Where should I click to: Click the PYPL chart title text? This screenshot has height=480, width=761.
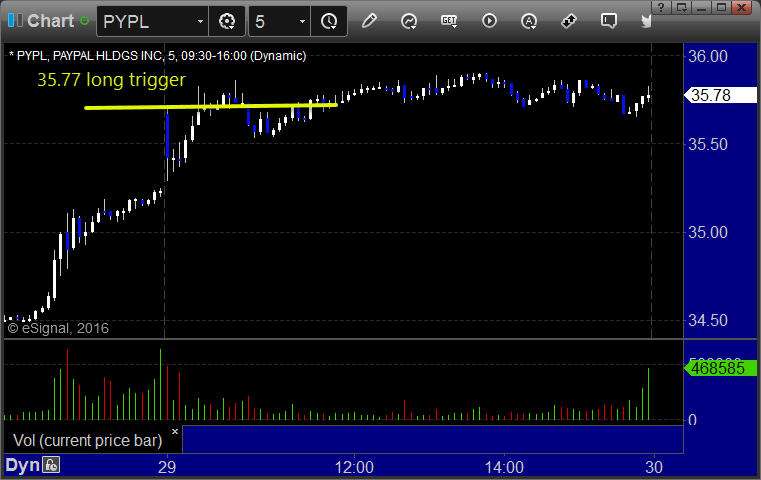[158, 56]
